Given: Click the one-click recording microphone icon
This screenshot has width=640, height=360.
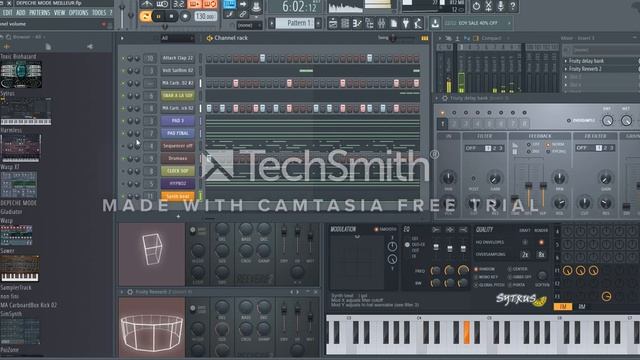Looking at the screenshot, I should pos(501,6).
